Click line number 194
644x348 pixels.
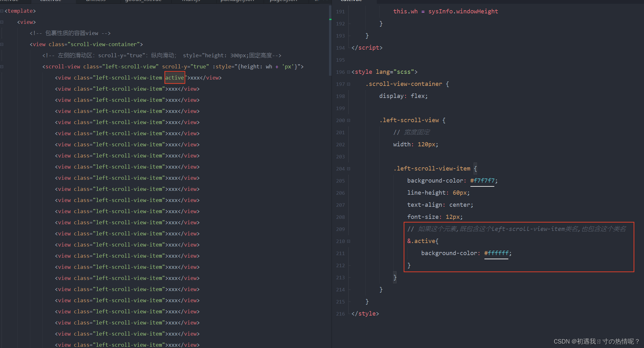point(340,48)
